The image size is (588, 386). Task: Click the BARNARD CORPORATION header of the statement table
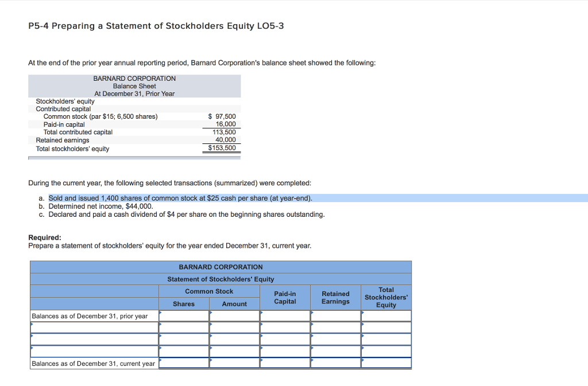tap(220, 267)
